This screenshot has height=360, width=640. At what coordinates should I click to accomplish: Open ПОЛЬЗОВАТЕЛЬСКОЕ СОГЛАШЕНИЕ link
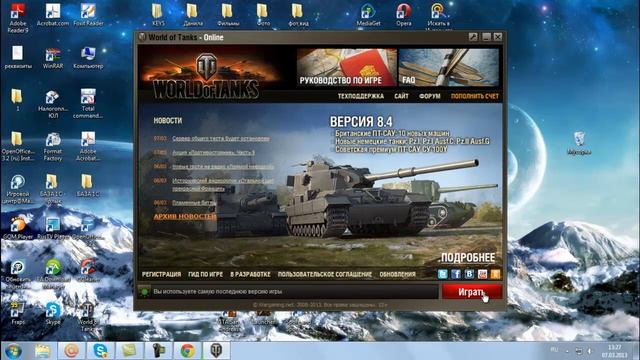tap(325, 274)
